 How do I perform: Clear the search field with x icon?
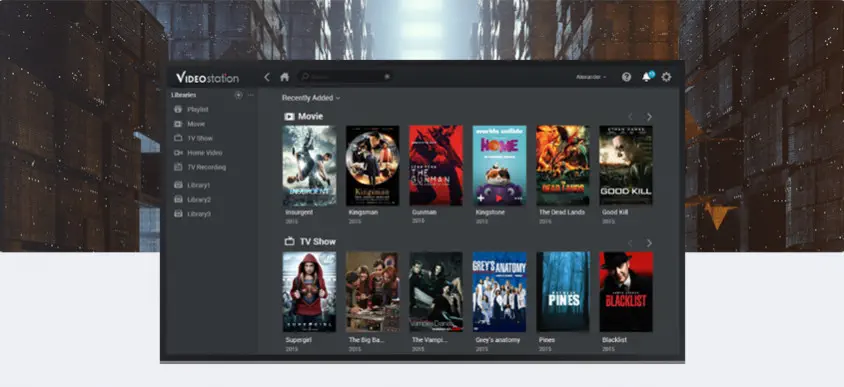(386, 77)
